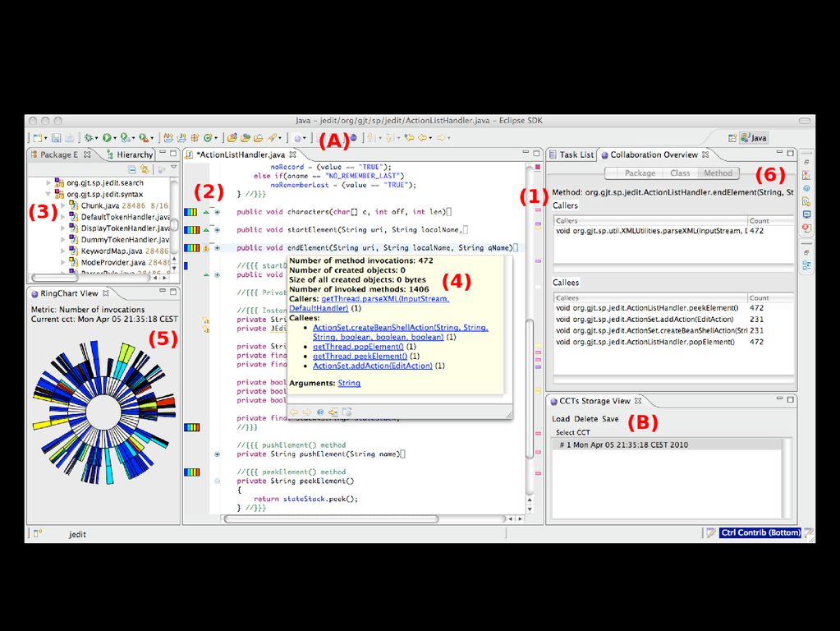Select the ActionListHandler.java editor tab
This screenshot has width=840, height=631.
(241, 155)
